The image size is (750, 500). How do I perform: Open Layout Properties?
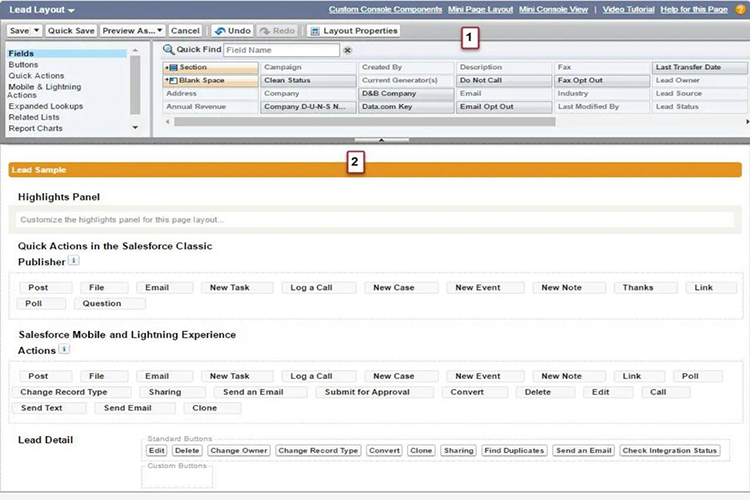click(354, 31)
